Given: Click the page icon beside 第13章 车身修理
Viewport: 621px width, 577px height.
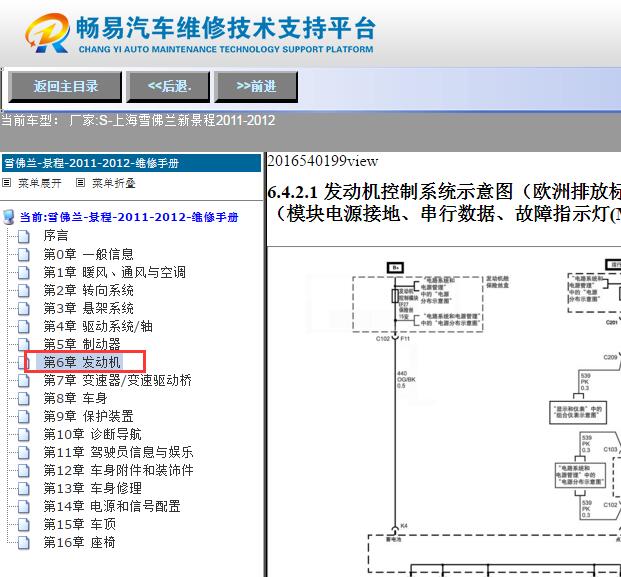Looking at the screenshot, I should point(24,489).
